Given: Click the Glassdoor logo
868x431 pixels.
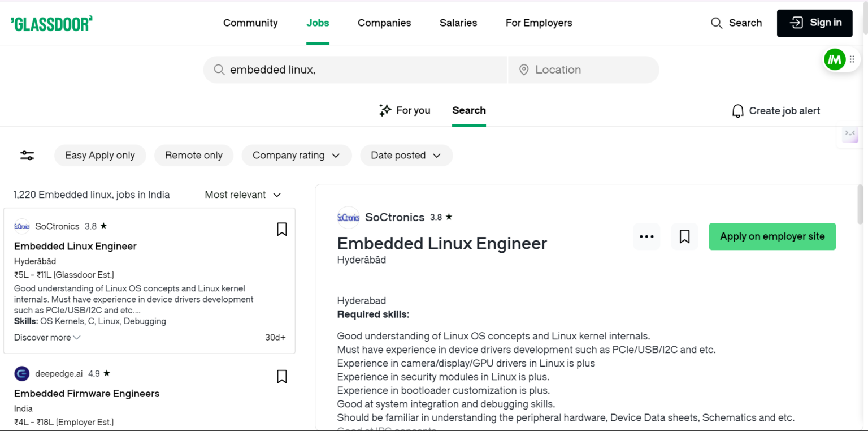Looking at the screenshot, I should [x=51, y=23].
